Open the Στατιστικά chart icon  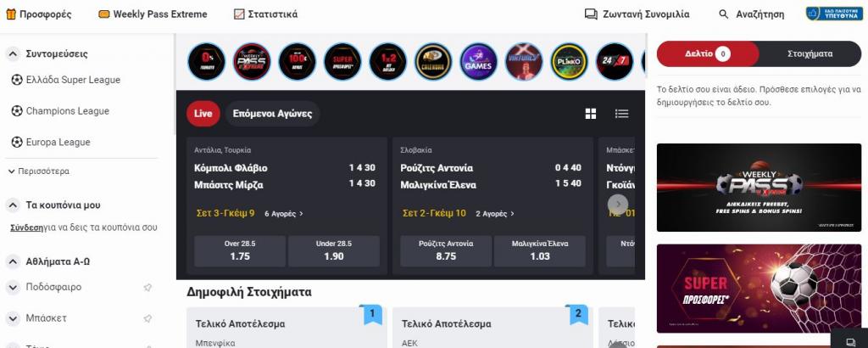pos(239,14)
